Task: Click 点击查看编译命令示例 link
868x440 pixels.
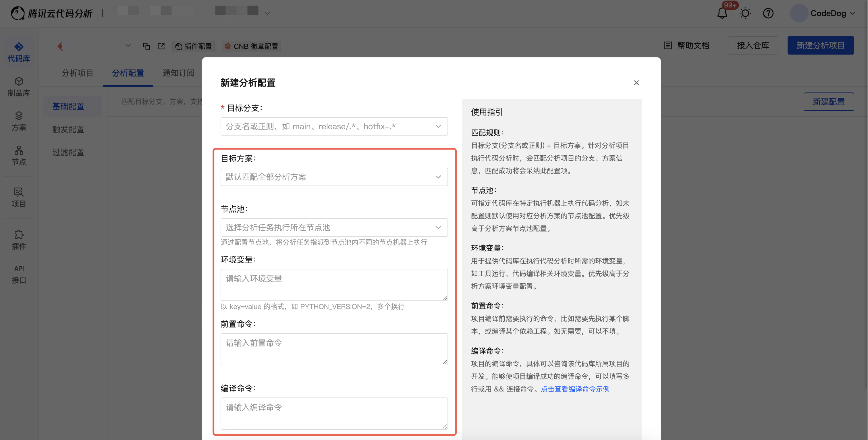Action: pyautogui.click(x=575, y=389)
